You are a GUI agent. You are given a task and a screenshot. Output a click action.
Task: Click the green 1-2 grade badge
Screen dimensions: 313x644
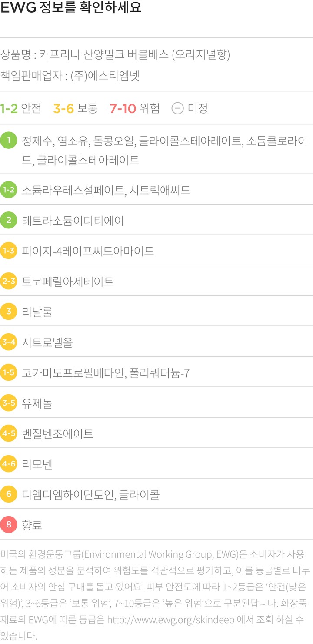9,190
